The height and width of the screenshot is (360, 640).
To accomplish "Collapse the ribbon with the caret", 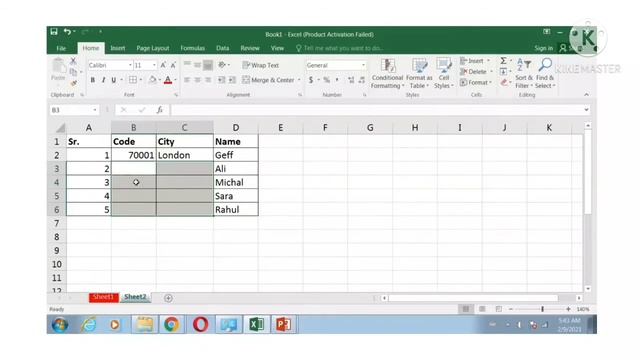I will pyautogui.click(x=586, y=95).
